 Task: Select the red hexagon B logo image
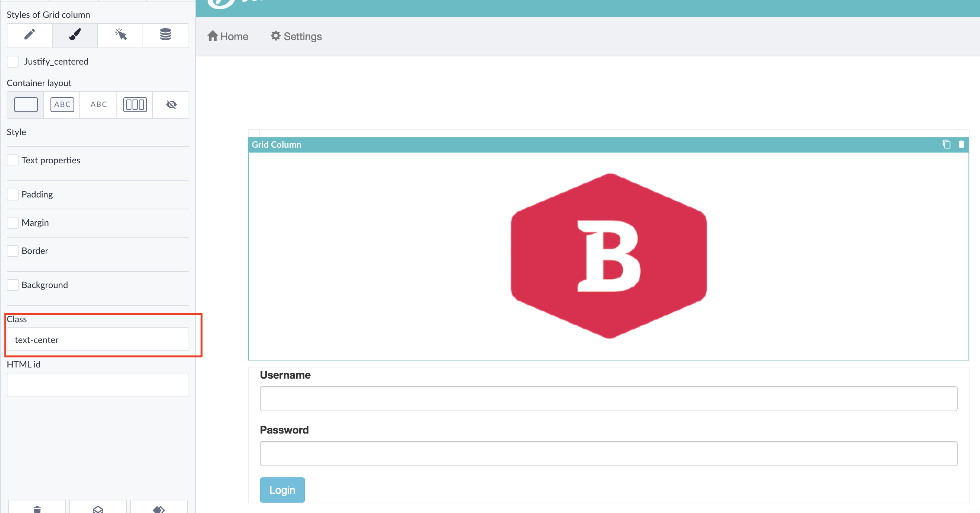point(609,256)
